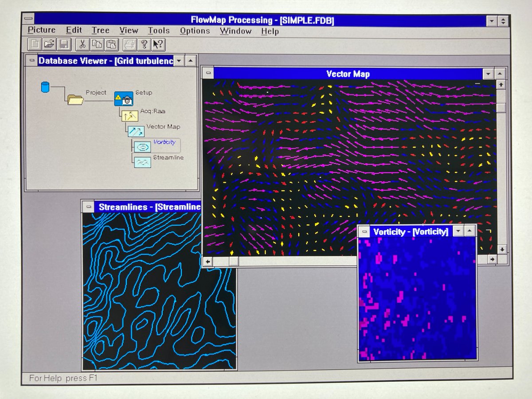Open the Tree menu

(x=101, y=31)
